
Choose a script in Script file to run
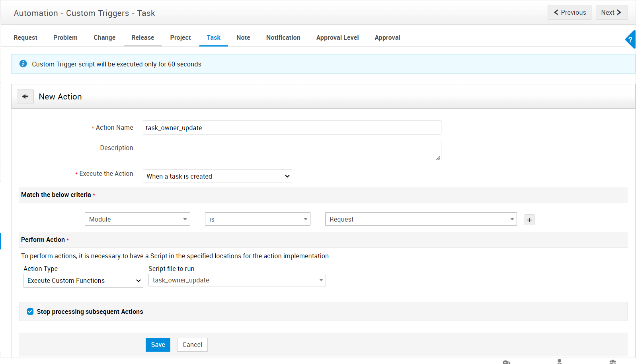point(237,280)
